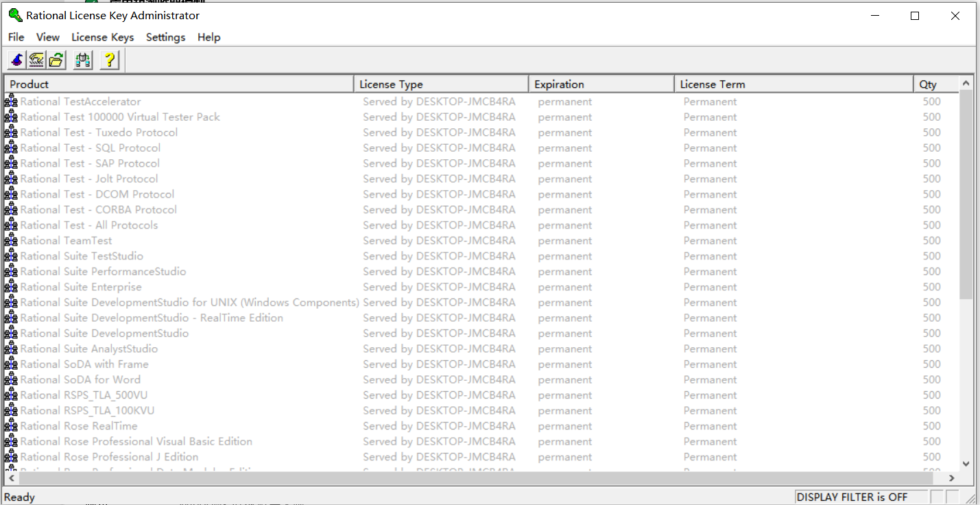Screen dimensions: 980x505
Task: Open the Settings menu
Action: coord(166,37)
